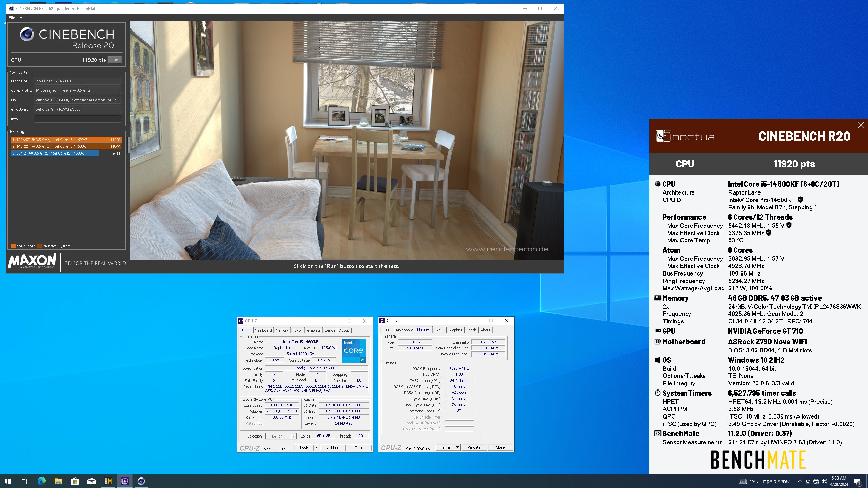
Task: Click the Tools button in the CPU-tab CPU-Z window
Action: [304, 448]
